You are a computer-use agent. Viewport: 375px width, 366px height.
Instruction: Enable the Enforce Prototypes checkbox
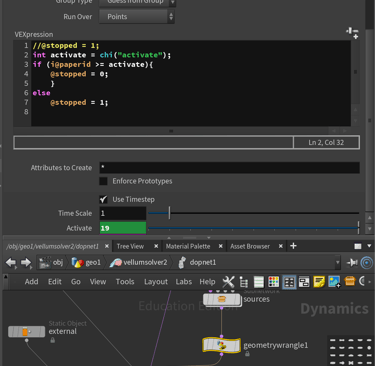coord(103,181)
